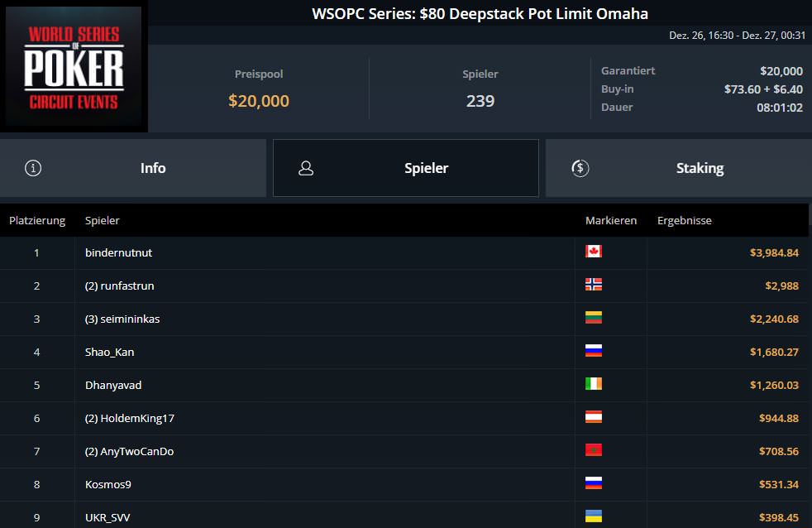Click the World Series of Poker logo

click(x=74, y=66)
